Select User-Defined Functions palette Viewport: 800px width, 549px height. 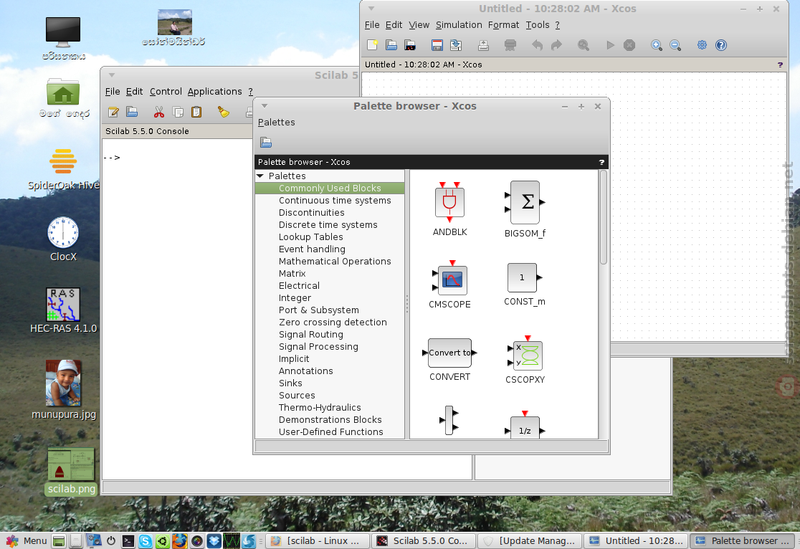coord(331,432)
